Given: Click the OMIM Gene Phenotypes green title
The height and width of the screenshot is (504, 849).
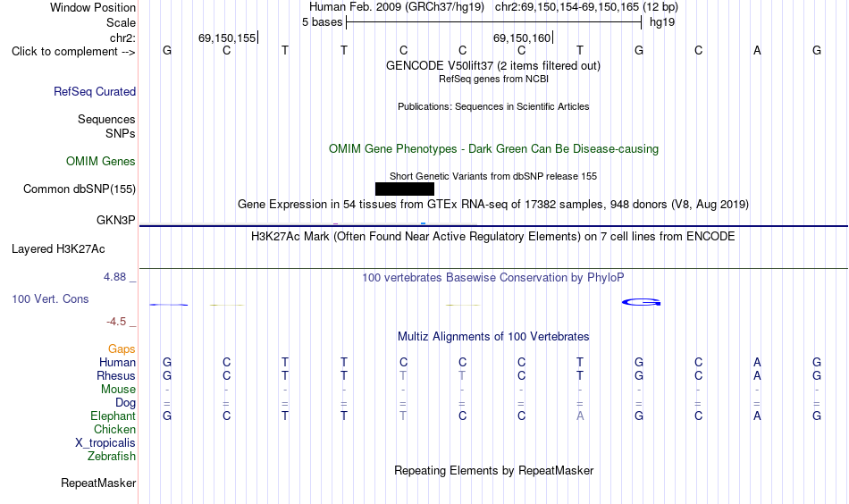Looking at the screenshot, I should coord(493,149).
